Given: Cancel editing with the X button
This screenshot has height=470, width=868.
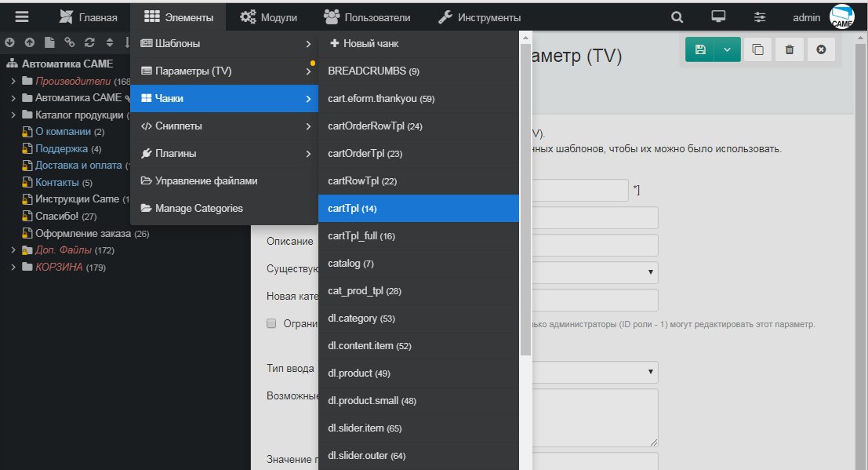Looking at the screenshot, I should [821, 50].
